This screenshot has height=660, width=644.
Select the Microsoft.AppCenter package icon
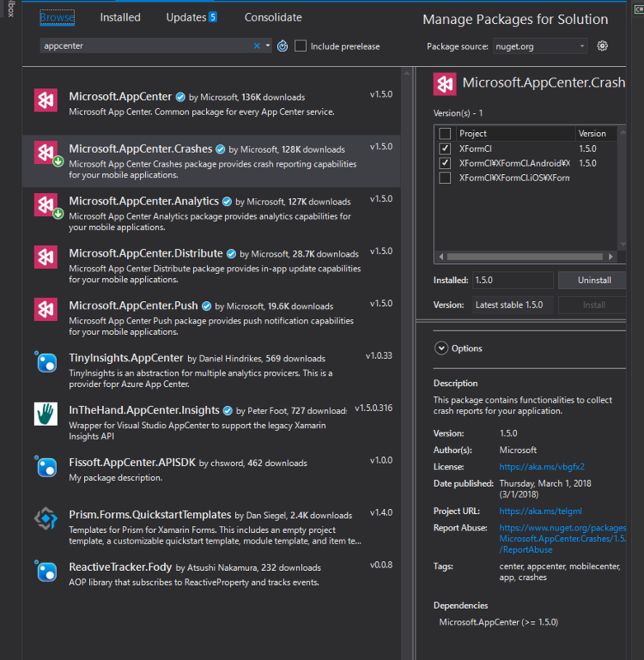click(45, 100)
